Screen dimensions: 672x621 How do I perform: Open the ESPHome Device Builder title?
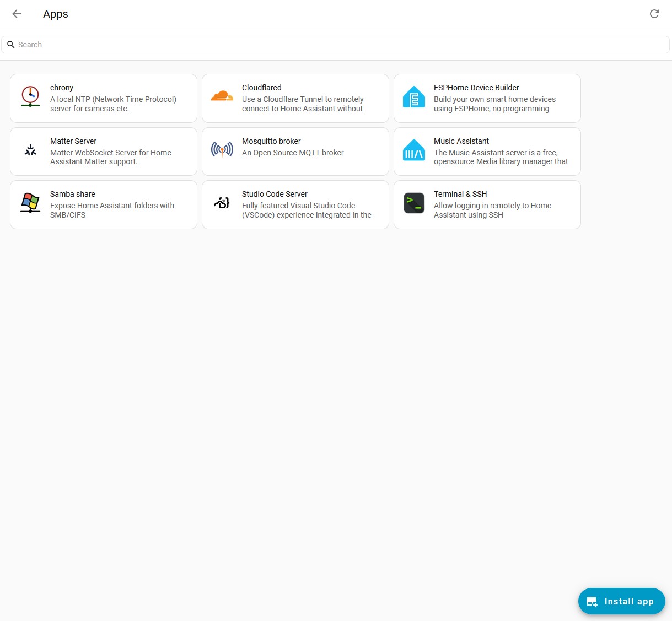(476, 88)
